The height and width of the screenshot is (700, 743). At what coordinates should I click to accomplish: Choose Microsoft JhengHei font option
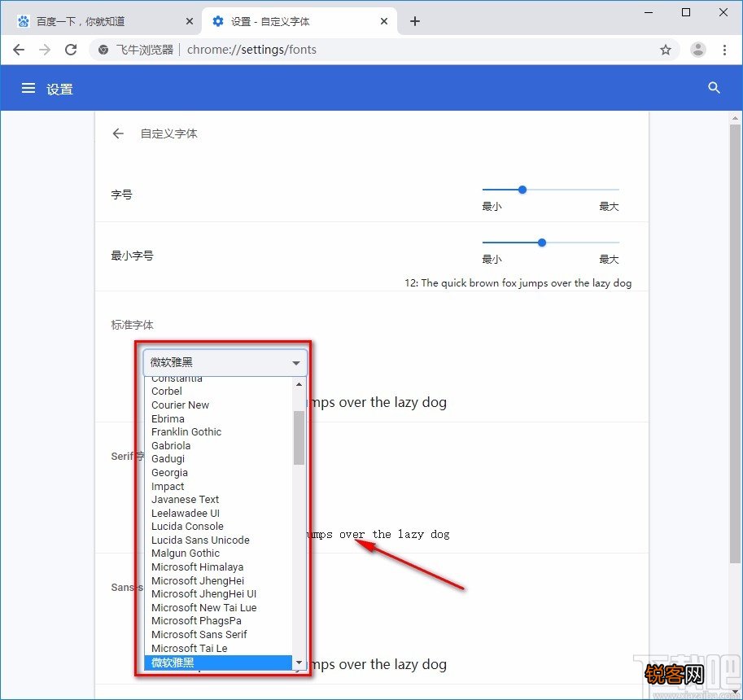click(218, 581)
